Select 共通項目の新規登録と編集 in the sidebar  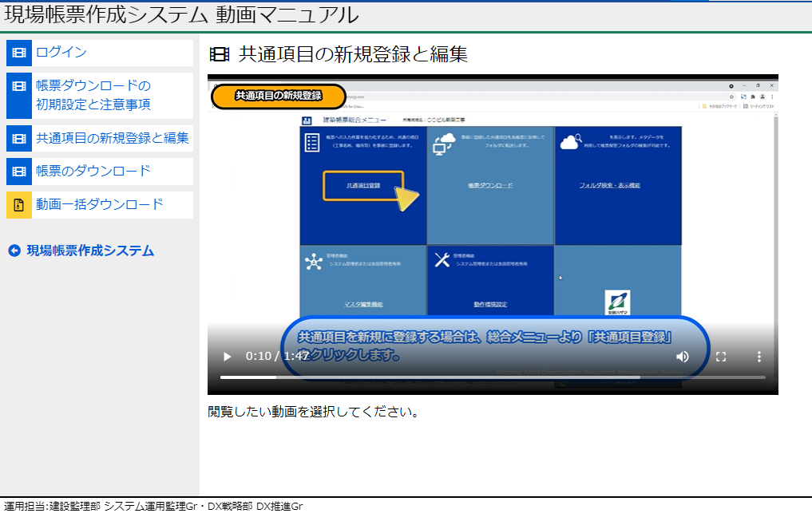pos(113,138)
